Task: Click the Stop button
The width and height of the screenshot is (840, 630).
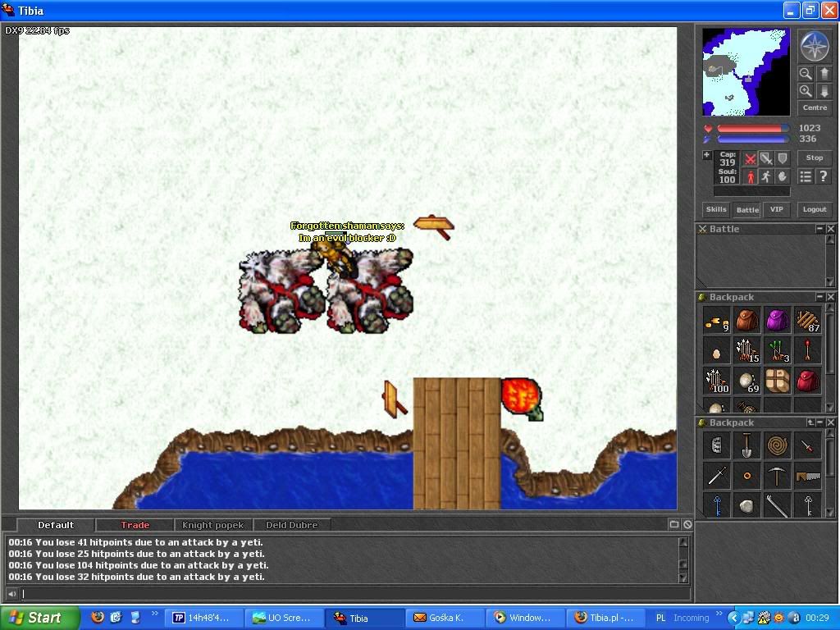Action: 815,157
